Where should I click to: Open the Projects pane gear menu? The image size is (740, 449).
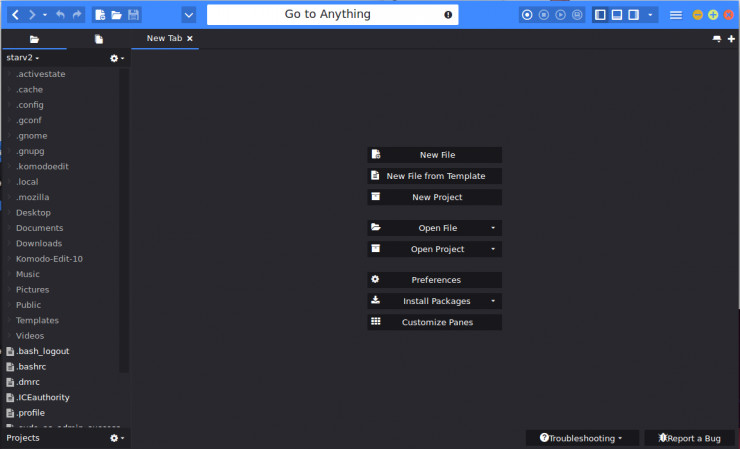coord(116,438)
